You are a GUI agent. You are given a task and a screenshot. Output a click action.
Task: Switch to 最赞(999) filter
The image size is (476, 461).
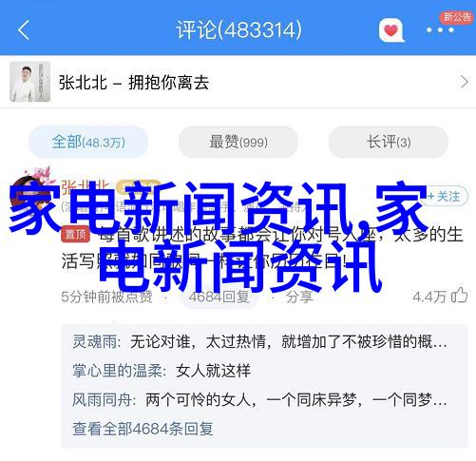[238, 142]
